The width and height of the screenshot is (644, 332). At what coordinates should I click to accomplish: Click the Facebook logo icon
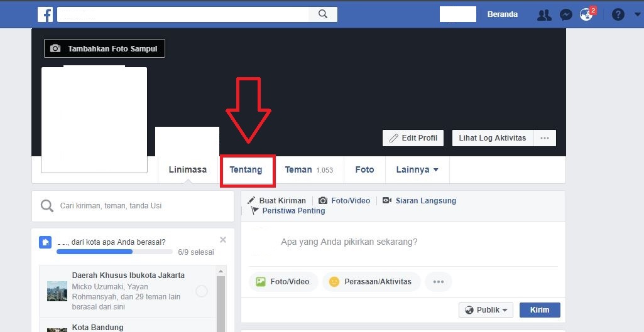pos(45,14)
